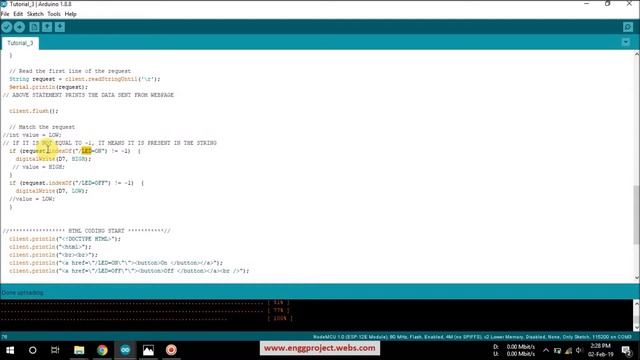Open the Photos app taskbar icon

click(148, 350)
